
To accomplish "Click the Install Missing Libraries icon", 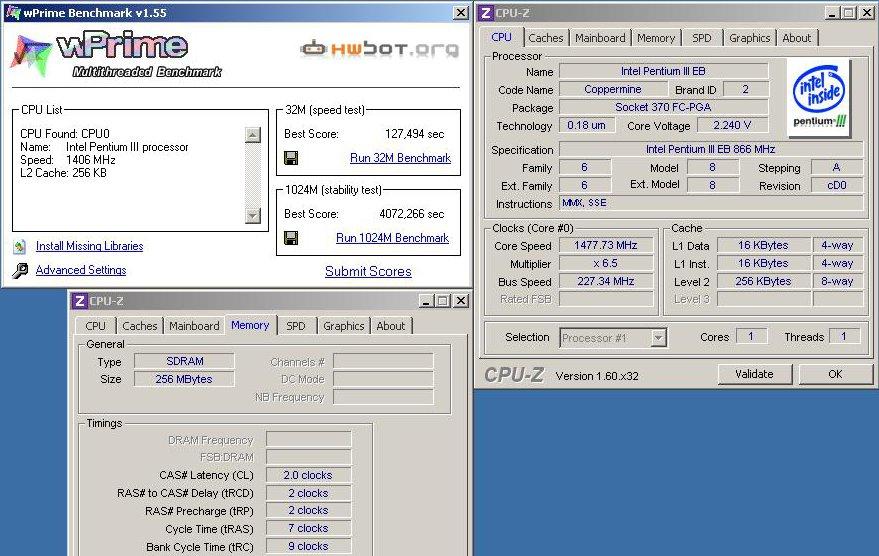I will click(20, 246).
